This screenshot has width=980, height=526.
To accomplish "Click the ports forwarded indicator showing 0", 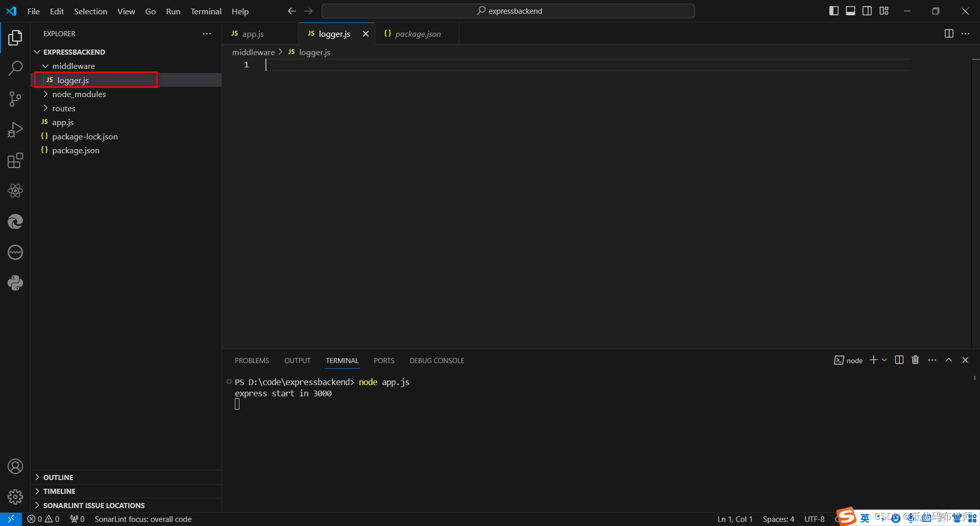I will coord(78,519).
